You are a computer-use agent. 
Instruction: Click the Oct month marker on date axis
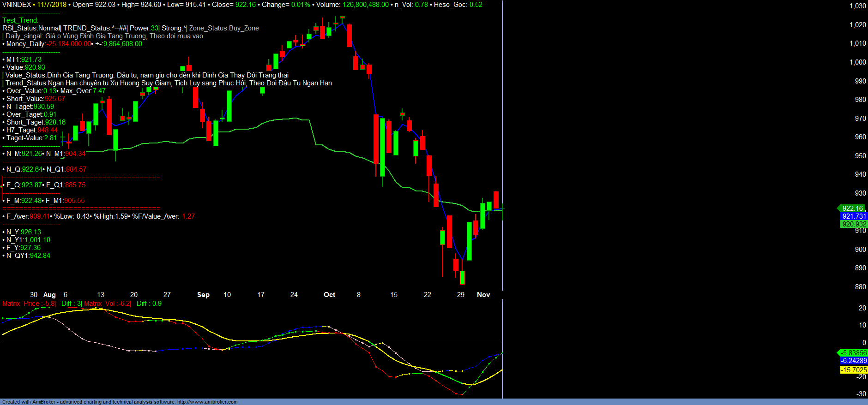pyautogui.click(x=329, y=295)
